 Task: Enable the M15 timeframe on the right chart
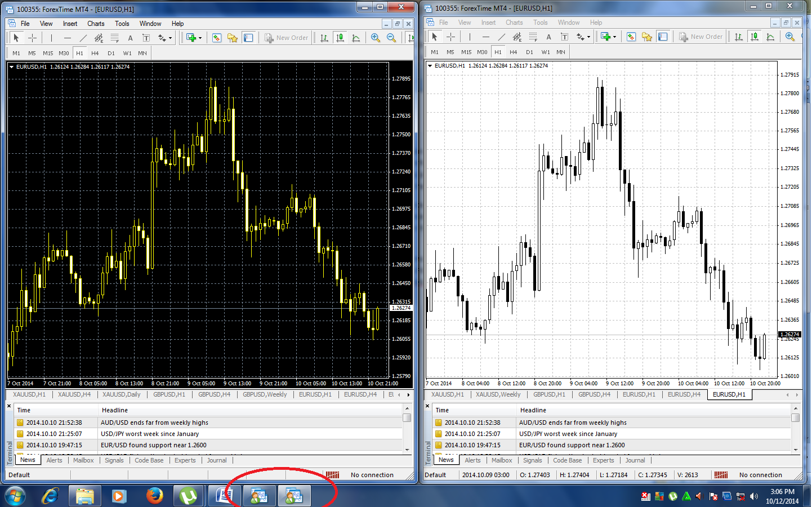click(466, 51)
